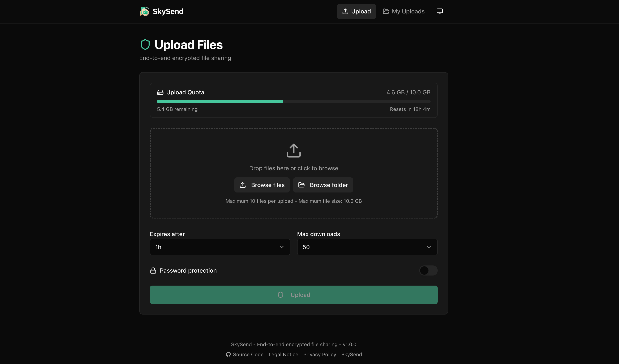
Task: Click the GitHub icon in the footer
Action: (228, 354)
